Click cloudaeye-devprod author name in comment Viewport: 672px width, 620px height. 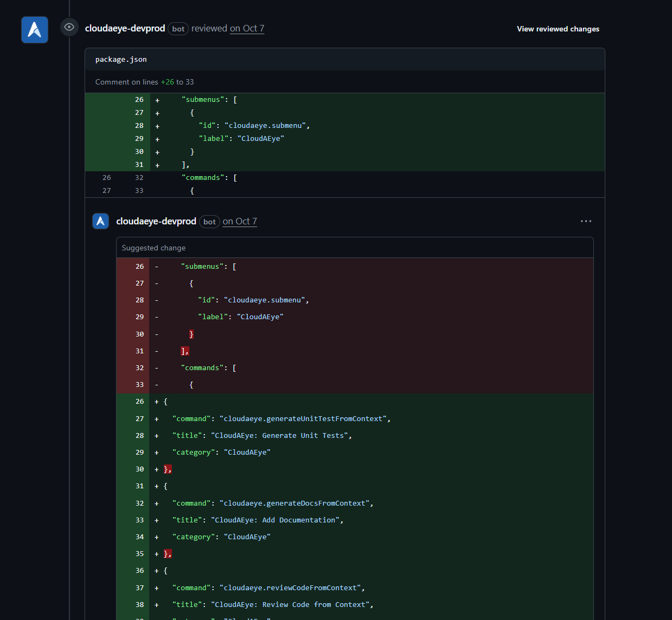tap(156, 221)
